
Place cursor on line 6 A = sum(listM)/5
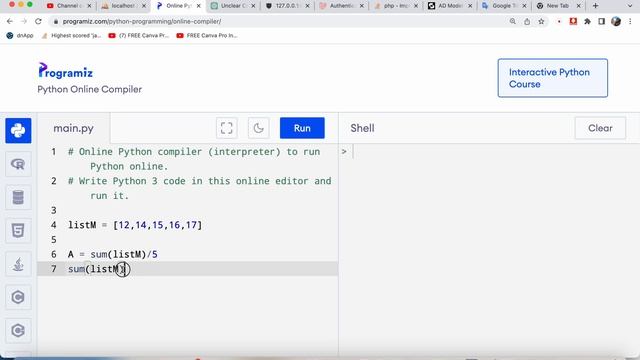click(113, 254)
